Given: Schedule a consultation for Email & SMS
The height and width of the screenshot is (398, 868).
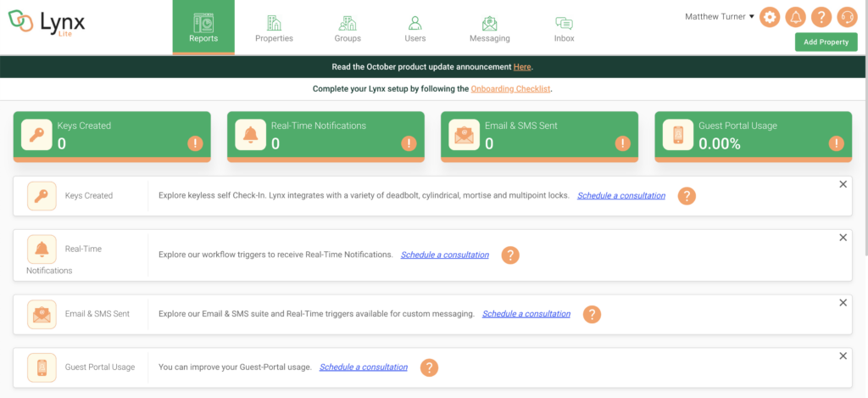Looking at the screenshot, I should tap(526, 314).
